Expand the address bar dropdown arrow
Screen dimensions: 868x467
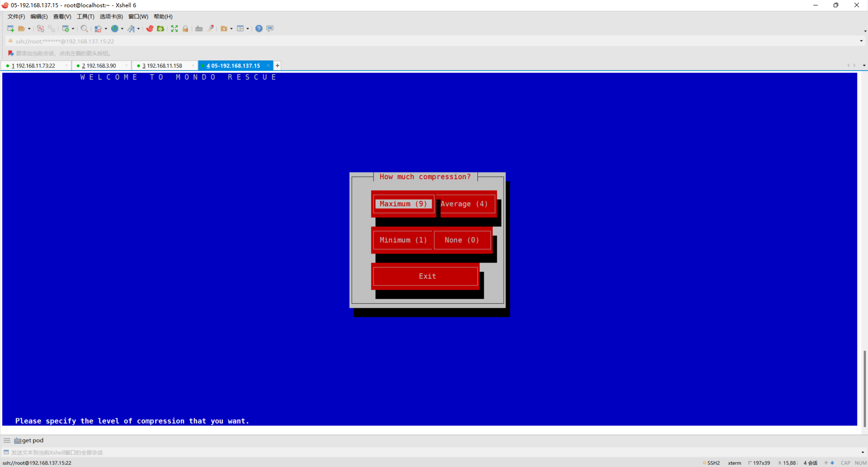861,41
